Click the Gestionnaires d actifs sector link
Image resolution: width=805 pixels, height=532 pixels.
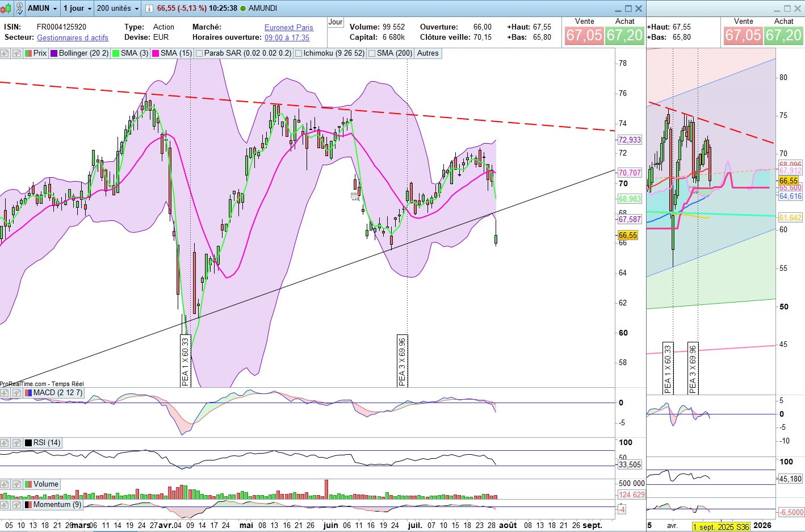pos(73,37)
